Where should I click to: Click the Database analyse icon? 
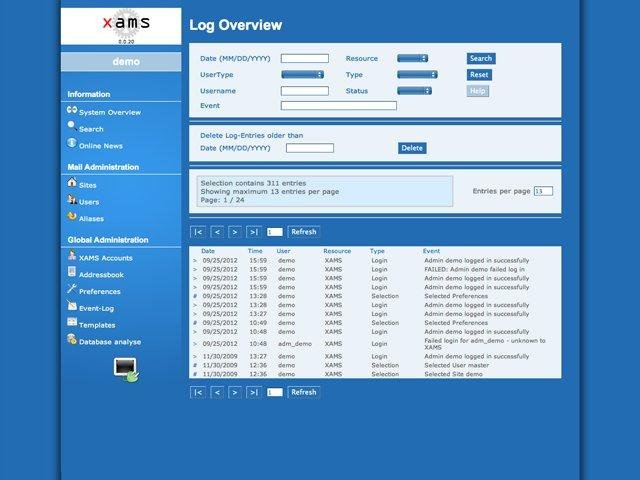(x=72, y=339)
